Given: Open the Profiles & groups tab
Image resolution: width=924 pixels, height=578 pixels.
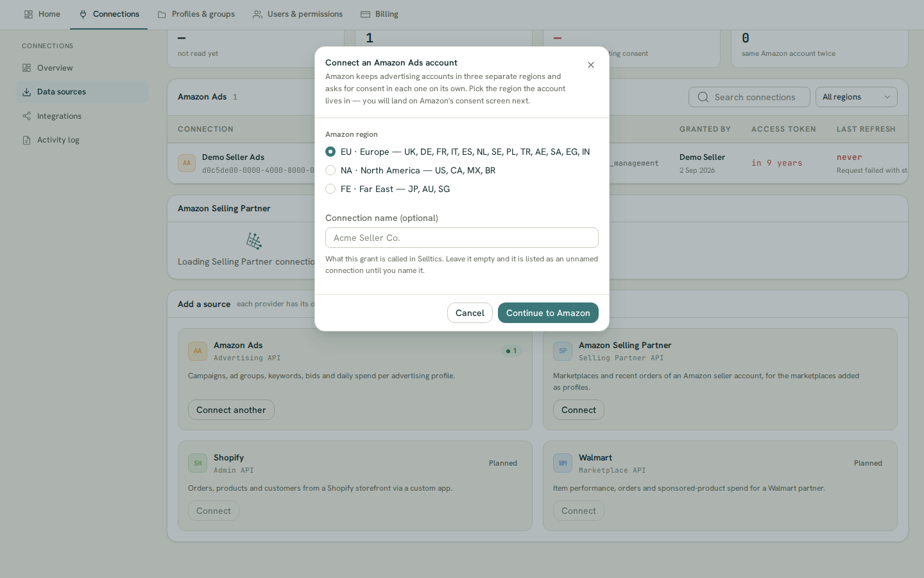Looking at the screenshot, I should pos(196,14).
